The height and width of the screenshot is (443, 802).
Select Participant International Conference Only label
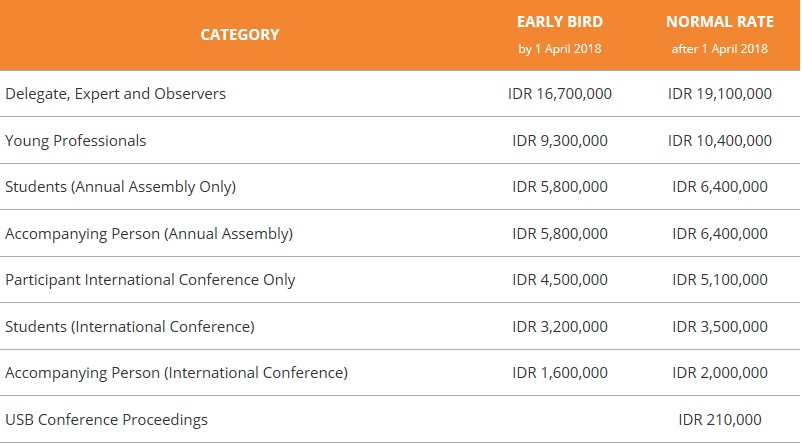[150, 280]
